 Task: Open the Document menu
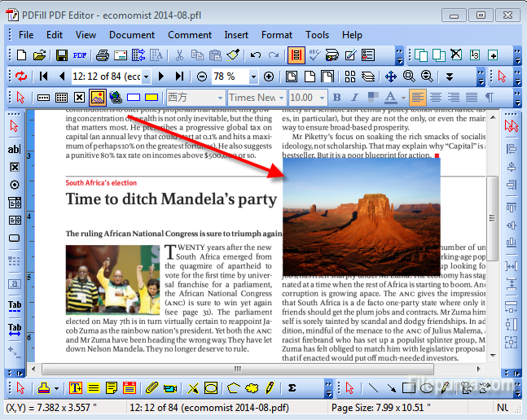tap(131, 35)
